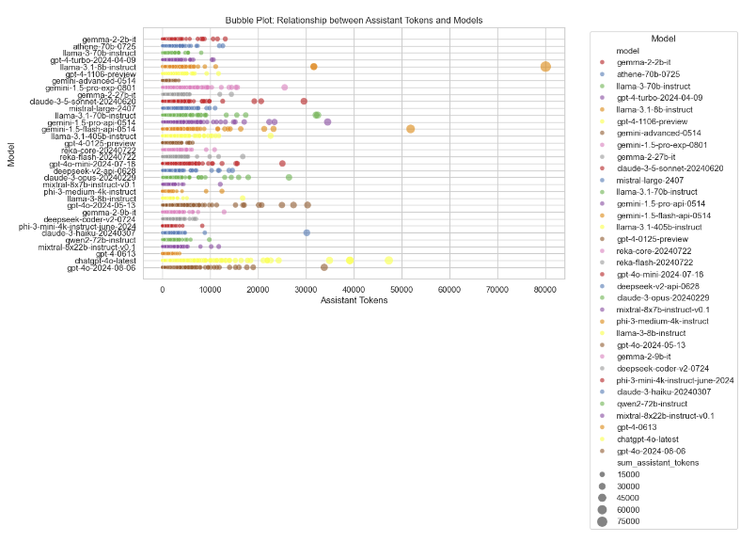756x542 pixels.
Task: Click the chart title about Assistant Tokens
Action: [354, 21]
